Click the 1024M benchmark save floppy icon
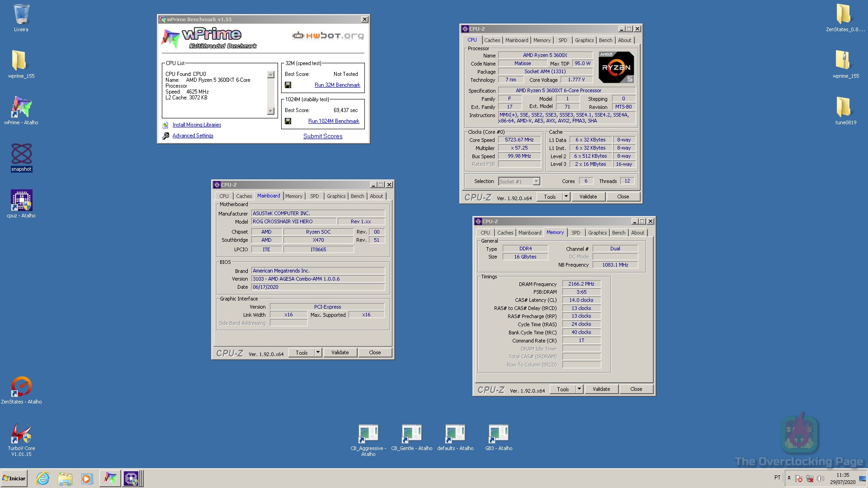 coord(288,121)
